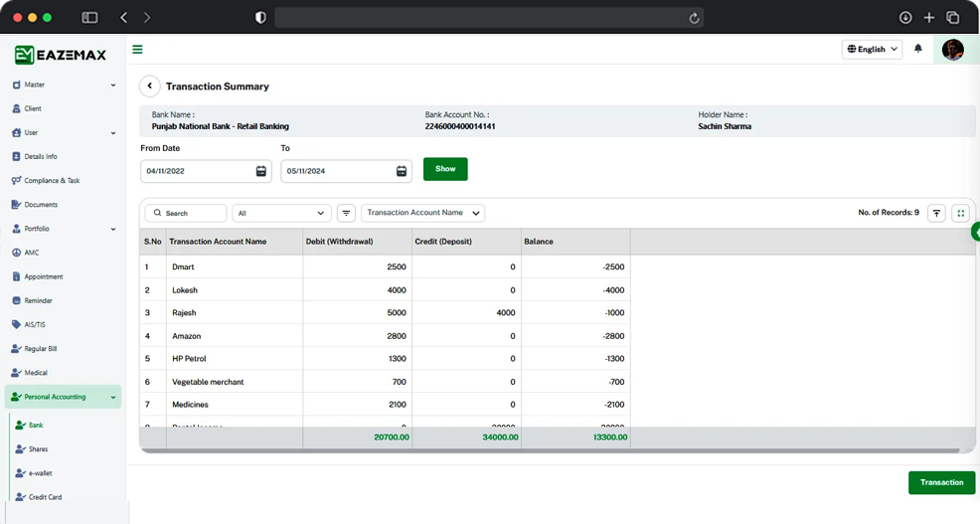
Task: Open AMC in sidebar
Action: (64, 253)
